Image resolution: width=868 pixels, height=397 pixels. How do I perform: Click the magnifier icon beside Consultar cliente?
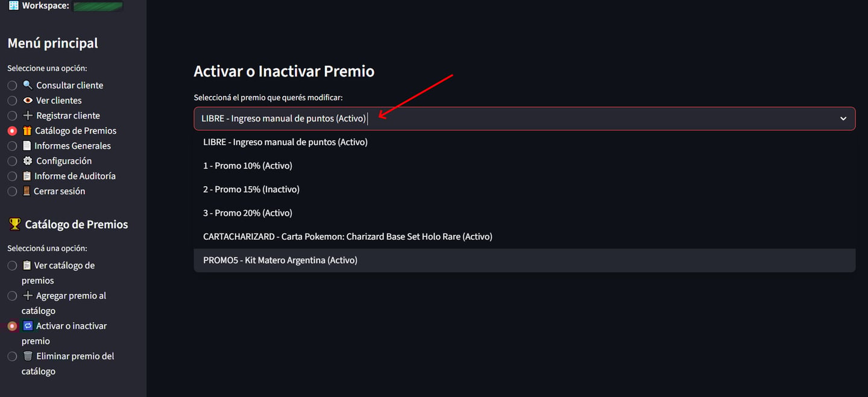point(27,85)
